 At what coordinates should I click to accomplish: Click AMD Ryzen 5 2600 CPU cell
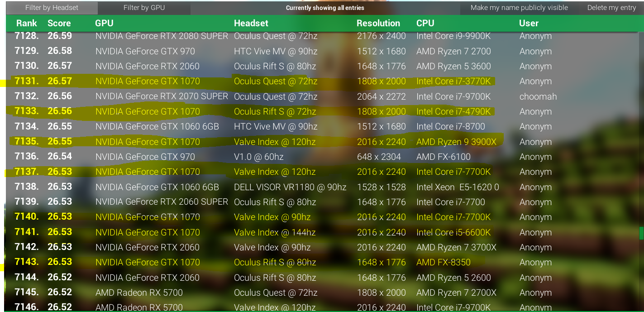point(453,278)
